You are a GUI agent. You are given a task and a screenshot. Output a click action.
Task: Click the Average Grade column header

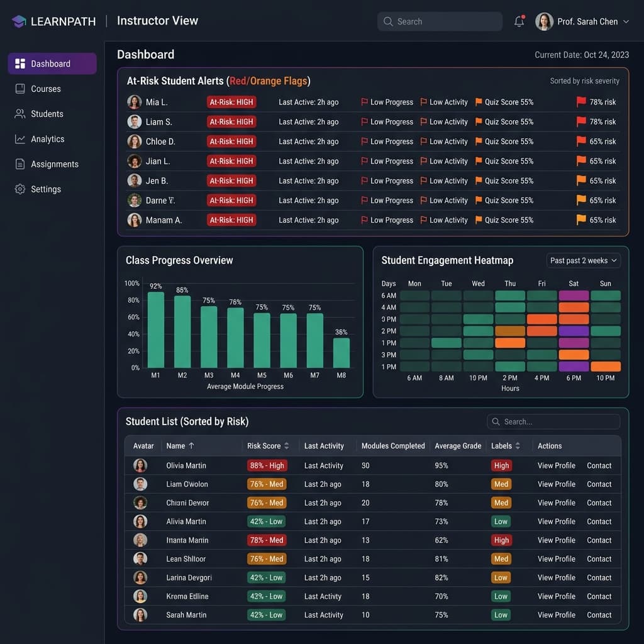click(x=458, y=446)
